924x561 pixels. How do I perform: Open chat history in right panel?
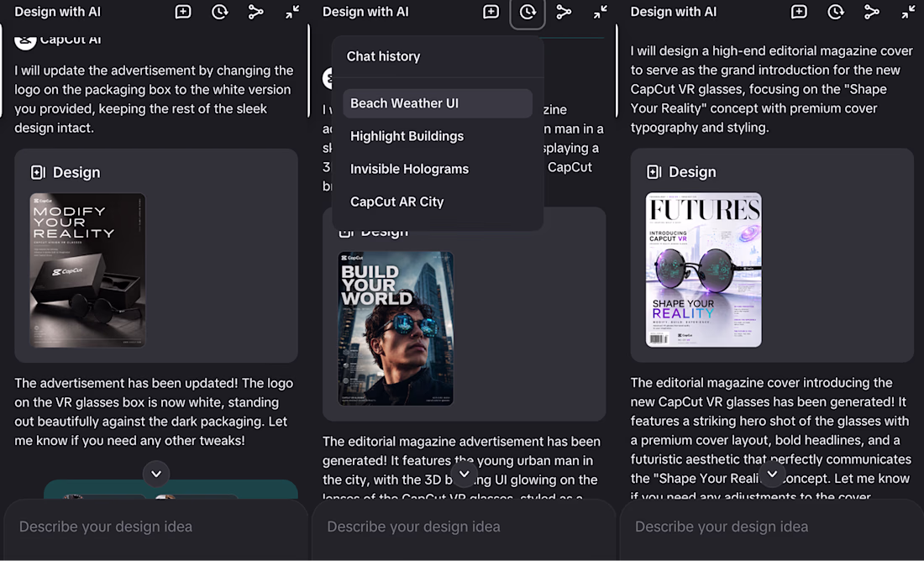click(x=836, y=12)
